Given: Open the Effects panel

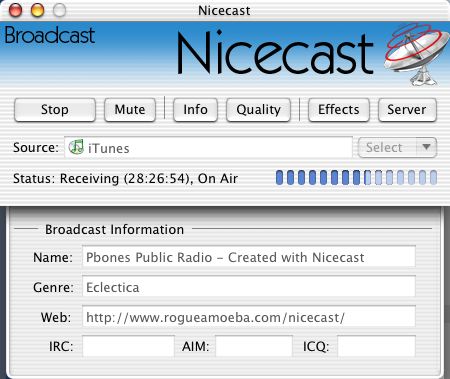Looking at the screenshot, I should click(339, 110).
